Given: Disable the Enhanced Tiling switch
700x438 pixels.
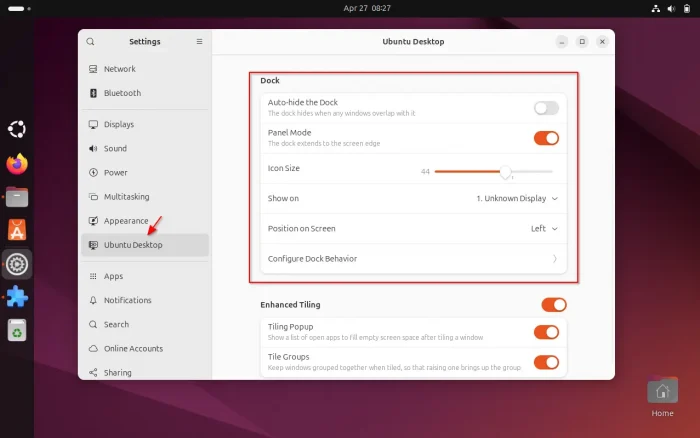Looking at the screenshot, I should pos(553,305).
